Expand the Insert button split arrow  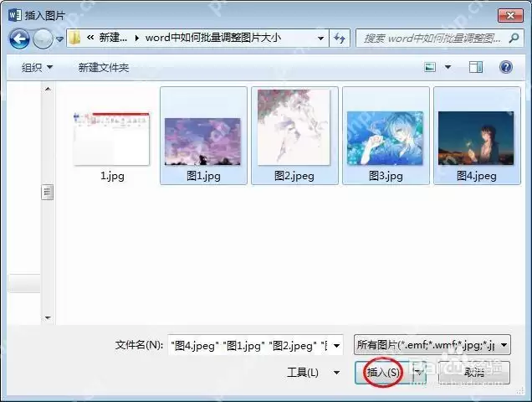coord(419,373)
